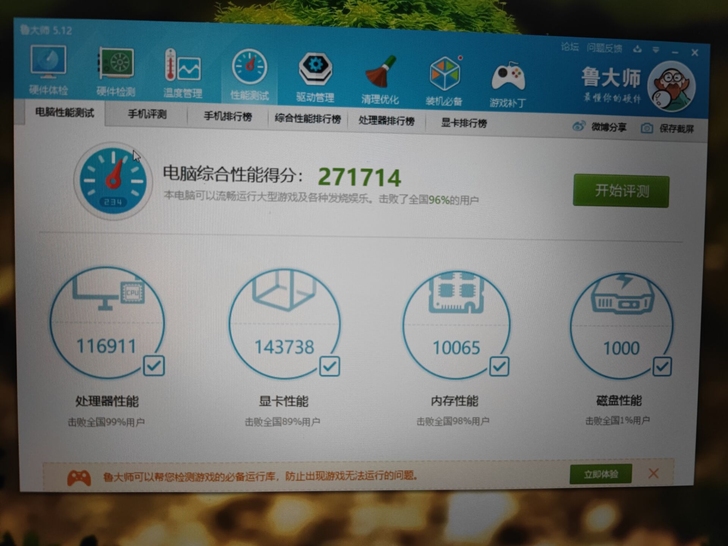Open 游戏补丁 gamepad icon
Viewport: 728px width, 546px height.
[x=508, y=77]
